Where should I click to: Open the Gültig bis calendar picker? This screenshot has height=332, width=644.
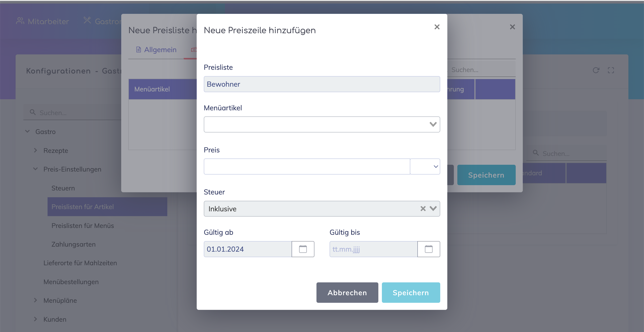(x=429, y=249)
